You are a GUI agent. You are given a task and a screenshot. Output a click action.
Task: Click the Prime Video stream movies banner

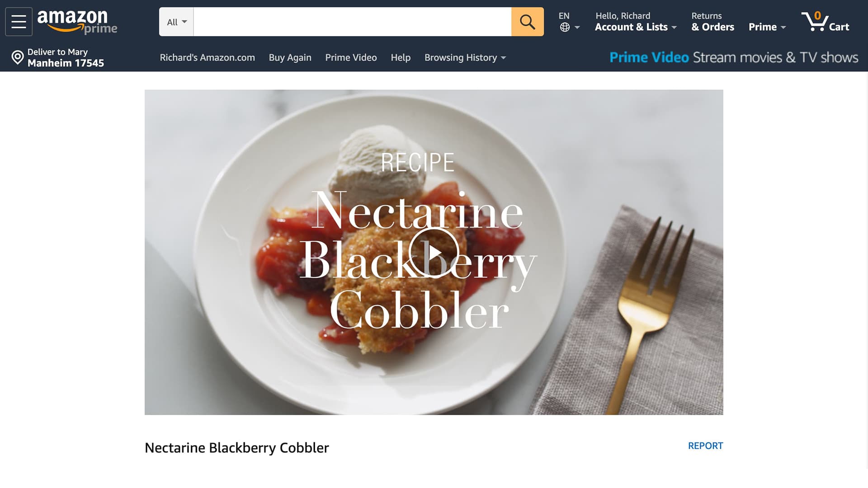(x=734, y=57)
